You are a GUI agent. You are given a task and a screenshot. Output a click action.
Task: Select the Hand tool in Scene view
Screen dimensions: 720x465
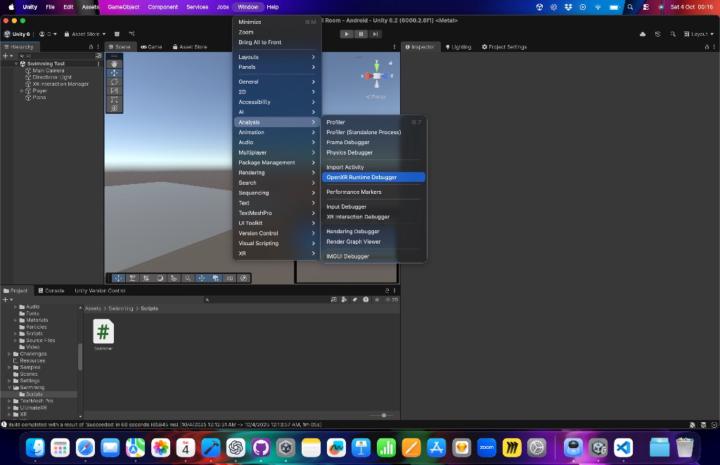click(x=114, y=63)
